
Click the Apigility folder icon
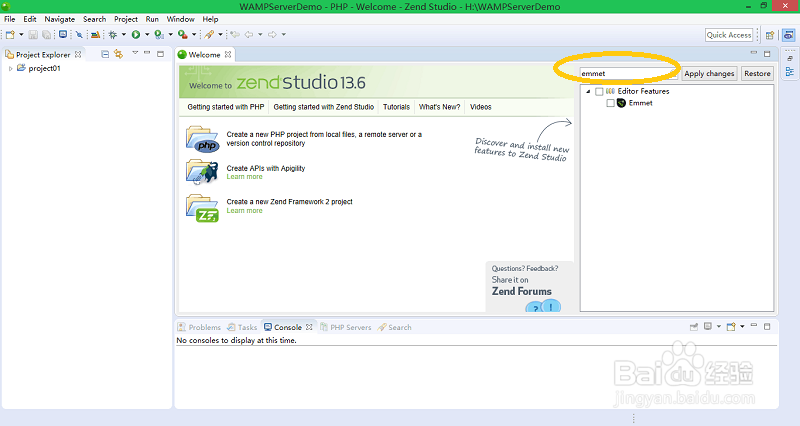(x=202, y=172)
